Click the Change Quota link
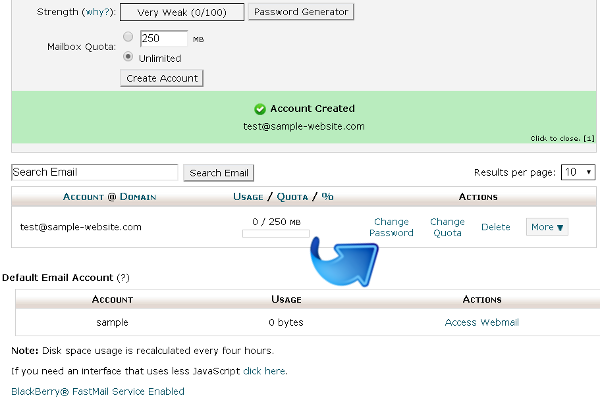Image resolution: width=600 pixels, height=402 pixels. pos(447,227)
